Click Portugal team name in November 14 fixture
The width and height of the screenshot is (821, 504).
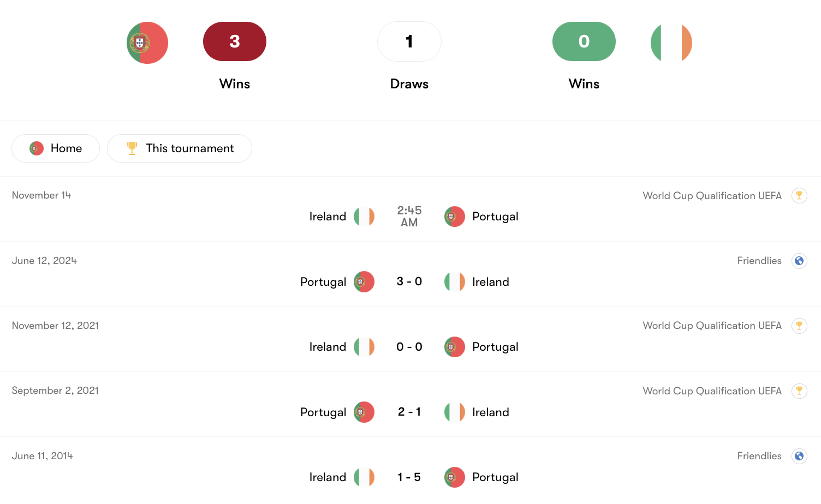click(x=495, y=217)
